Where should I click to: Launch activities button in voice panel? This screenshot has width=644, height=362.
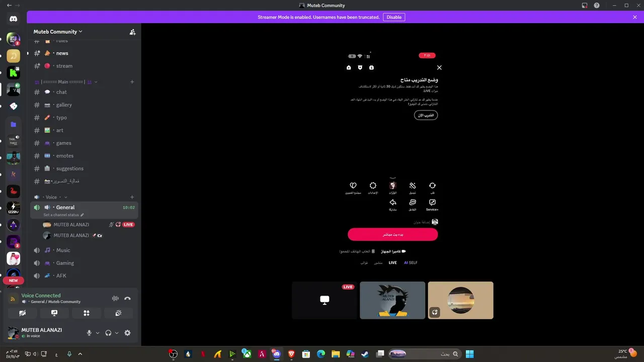tap(87, 313)
